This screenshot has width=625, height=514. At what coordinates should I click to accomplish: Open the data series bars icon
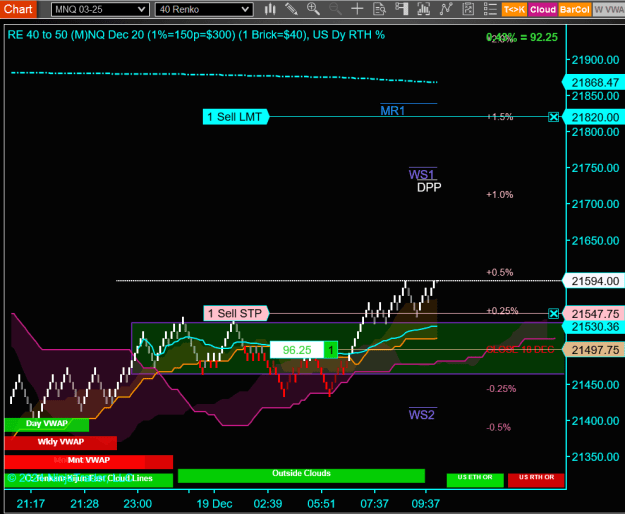(x=424, y=9)
